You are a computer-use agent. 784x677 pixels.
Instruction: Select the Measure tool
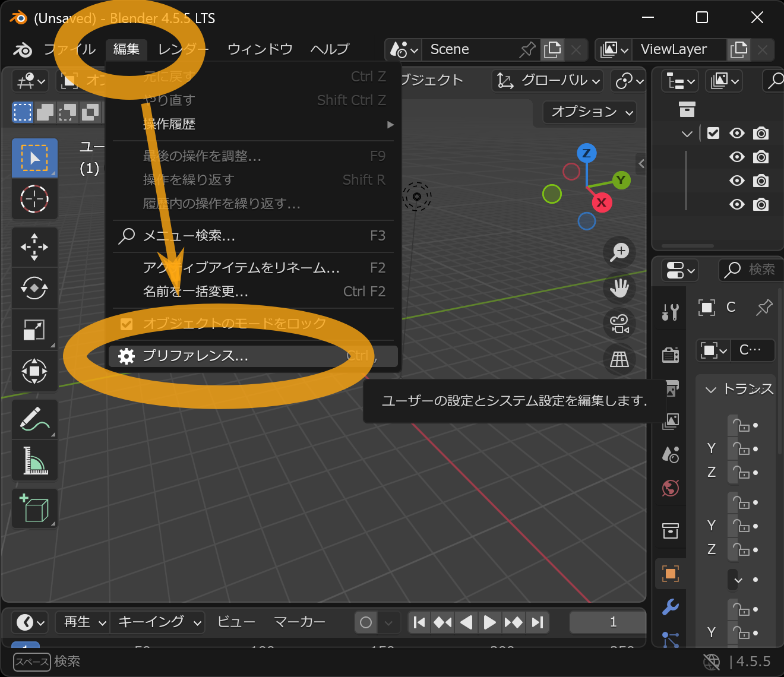pos(34,460)
